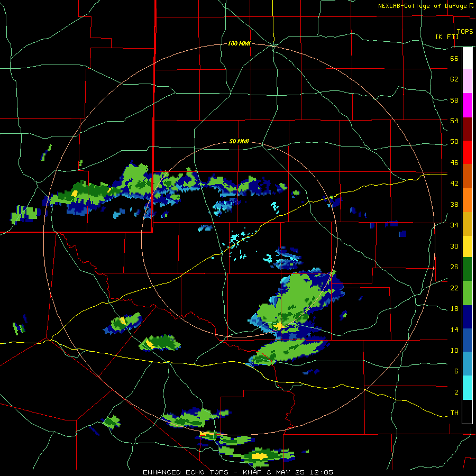This screenshot has width=476, height=476.
Task: Click the medium blue legend swatch
Action: click(467, 341)
